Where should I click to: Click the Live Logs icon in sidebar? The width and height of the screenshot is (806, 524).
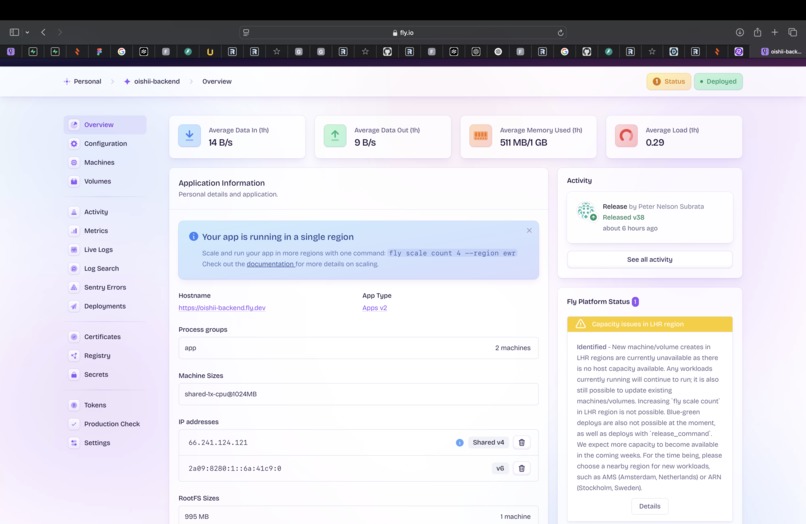pos(74,249)
